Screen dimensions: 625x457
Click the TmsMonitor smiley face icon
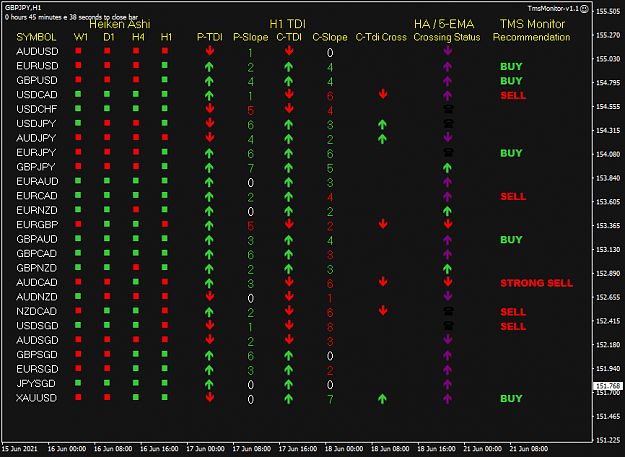pyautogui.click(x=584, y=9)
